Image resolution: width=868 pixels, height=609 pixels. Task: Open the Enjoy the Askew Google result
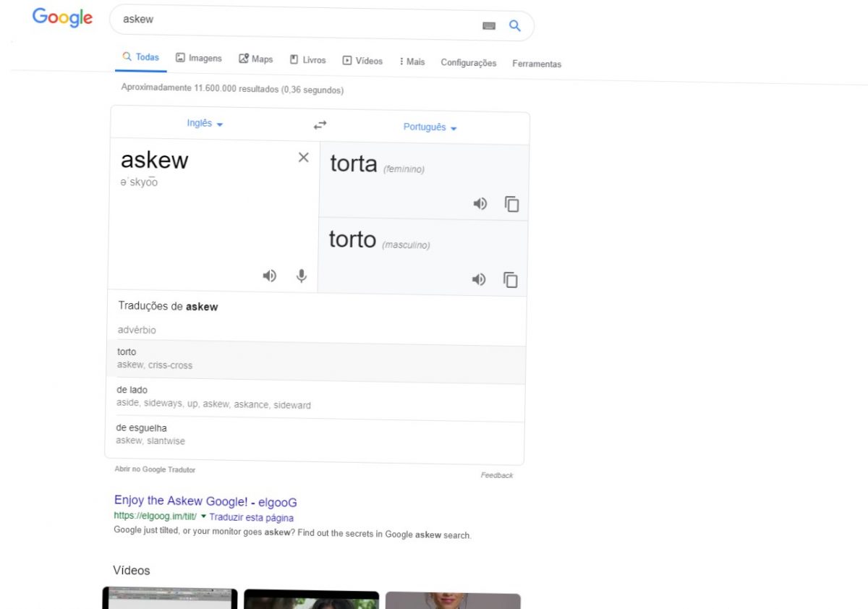tap(205, 501)
